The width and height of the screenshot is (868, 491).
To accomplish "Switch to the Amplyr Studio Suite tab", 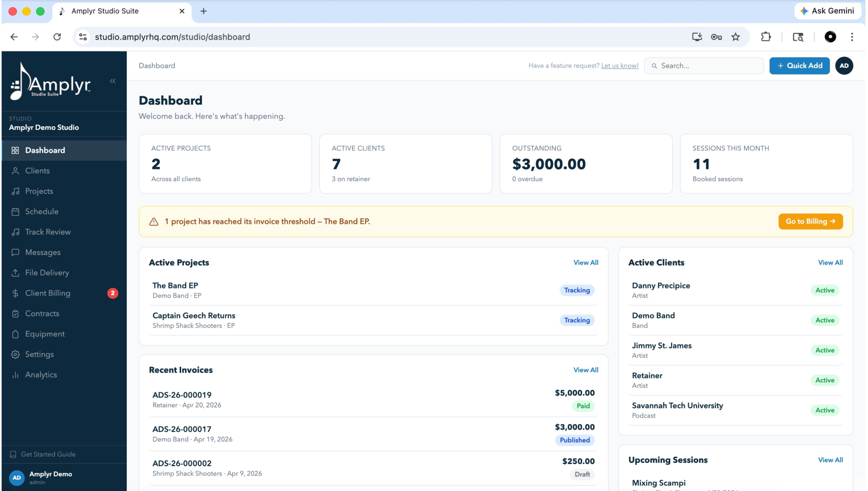I will click(x=105, y=11).
